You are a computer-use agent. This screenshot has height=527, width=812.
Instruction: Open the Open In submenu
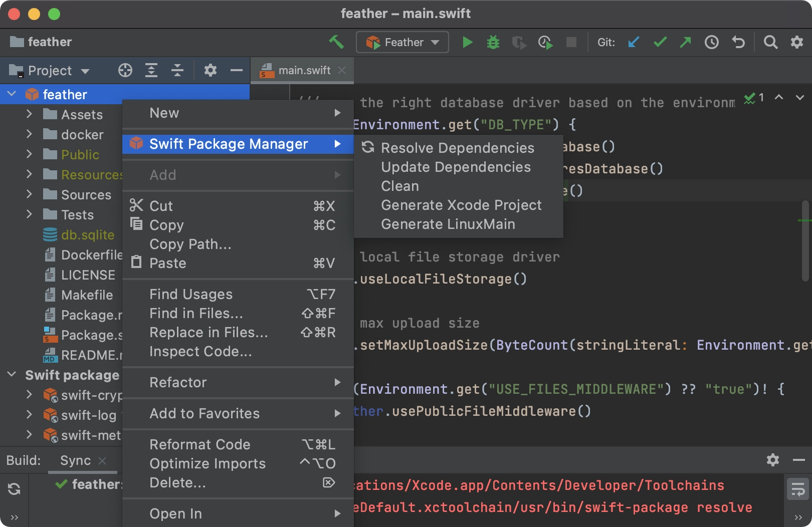tap(238, 513)
